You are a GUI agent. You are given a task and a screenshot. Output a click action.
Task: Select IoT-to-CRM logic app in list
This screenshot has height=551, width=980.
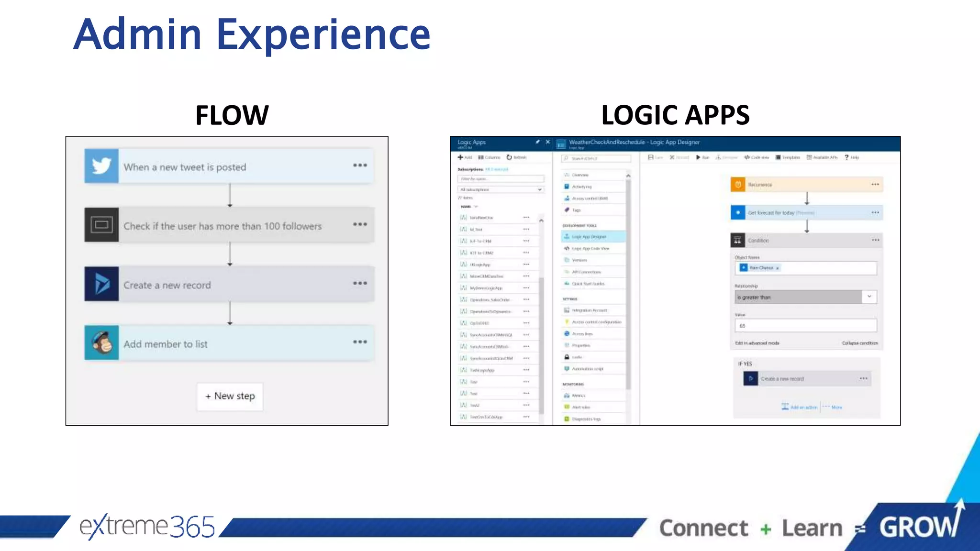(x=480, y=241)
